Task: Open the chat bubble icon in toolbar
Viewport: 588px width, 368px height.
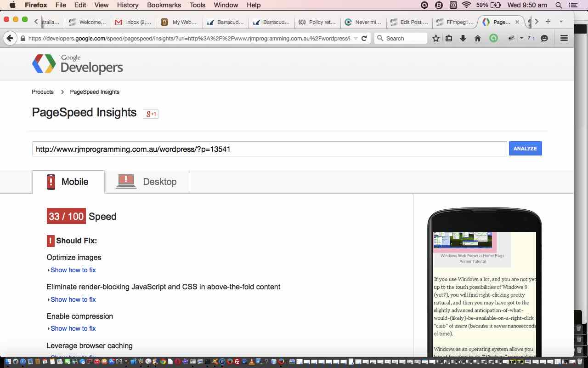Action: pos(544,39)
